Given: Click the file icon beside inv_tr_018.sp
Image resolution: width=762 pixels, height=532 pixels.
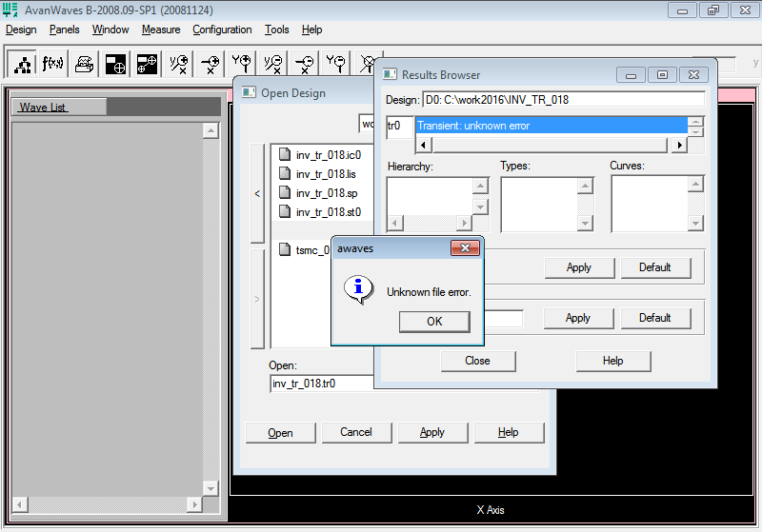Looking at the screenshot, I should [x=285, y=192].
